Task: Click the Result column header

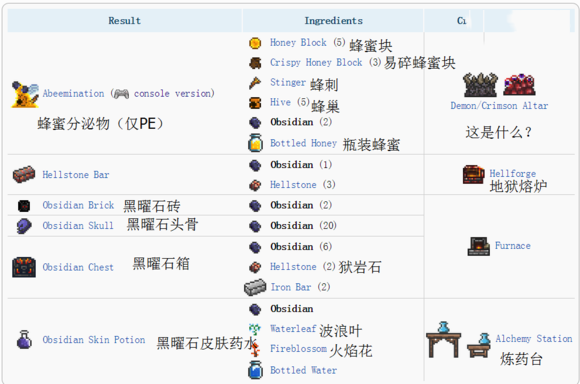Action: (125, 21)
